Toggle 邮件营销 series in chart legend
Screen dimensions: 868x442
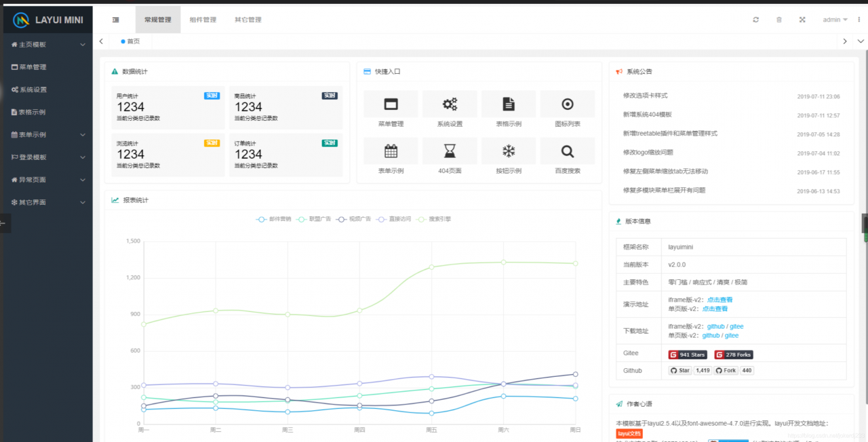[274, 219]
